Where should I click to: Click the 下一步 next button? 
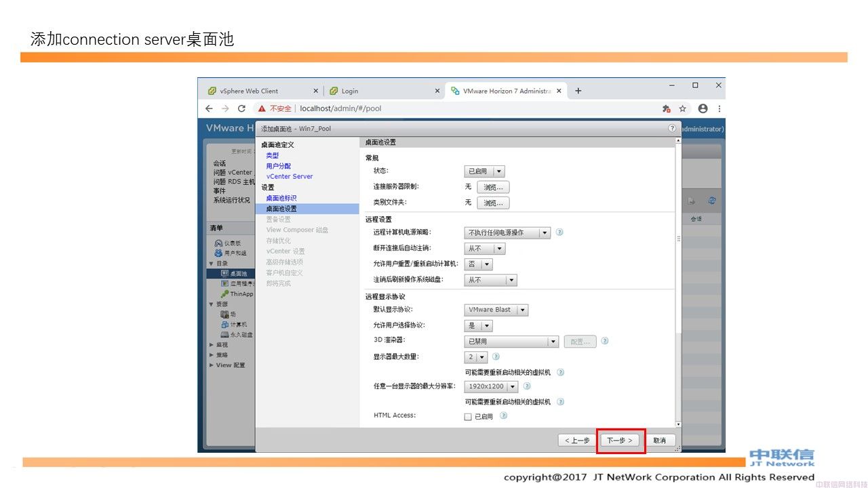[620, 441]
